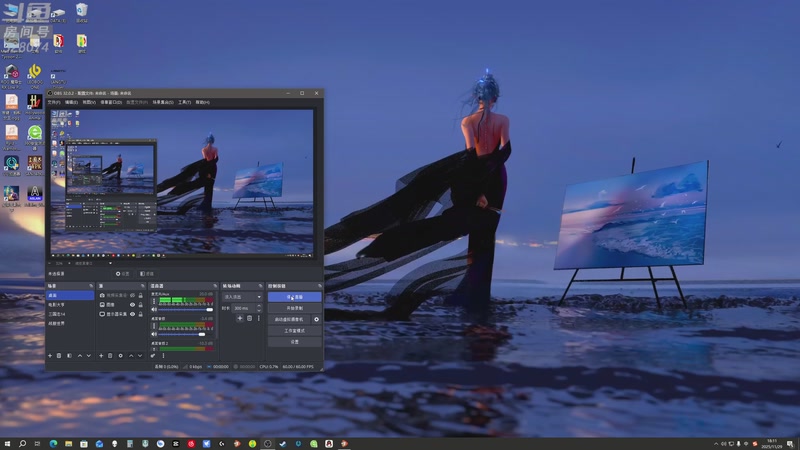Add a new source with the plus icon in Sources dock

101,356
